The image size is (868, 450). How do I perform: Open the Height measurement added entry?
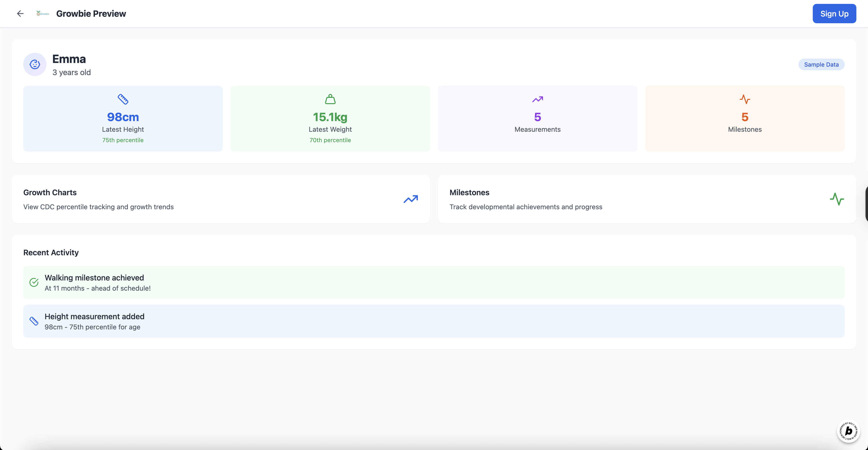coord(434,321)
